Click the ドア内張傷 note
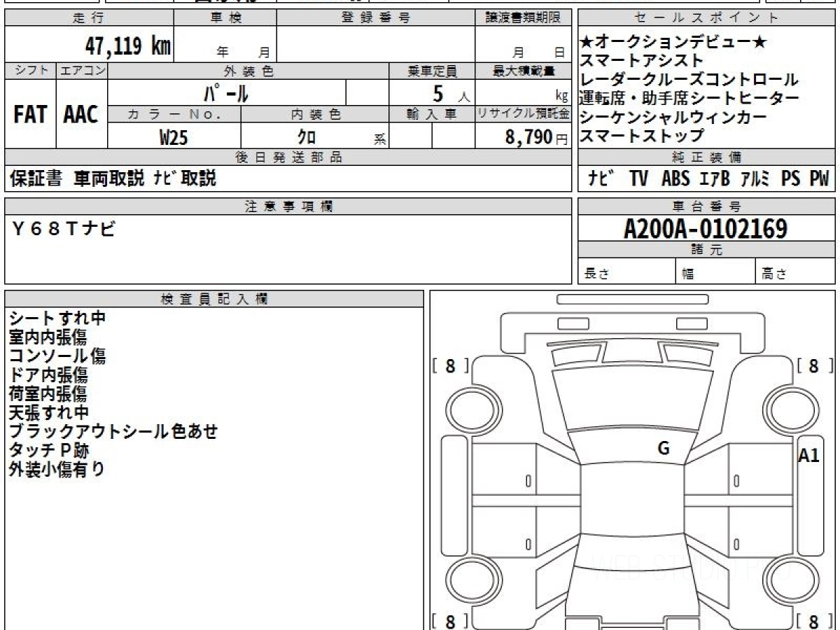Screen dimensions: 840x630 click(x=48, y=375)
